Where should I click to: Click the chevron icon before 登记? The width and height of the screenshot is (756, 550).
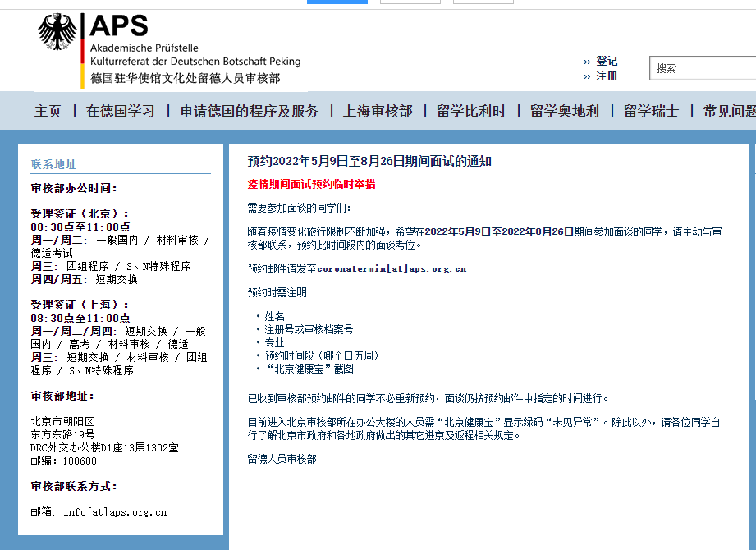(x=587, y=61)
